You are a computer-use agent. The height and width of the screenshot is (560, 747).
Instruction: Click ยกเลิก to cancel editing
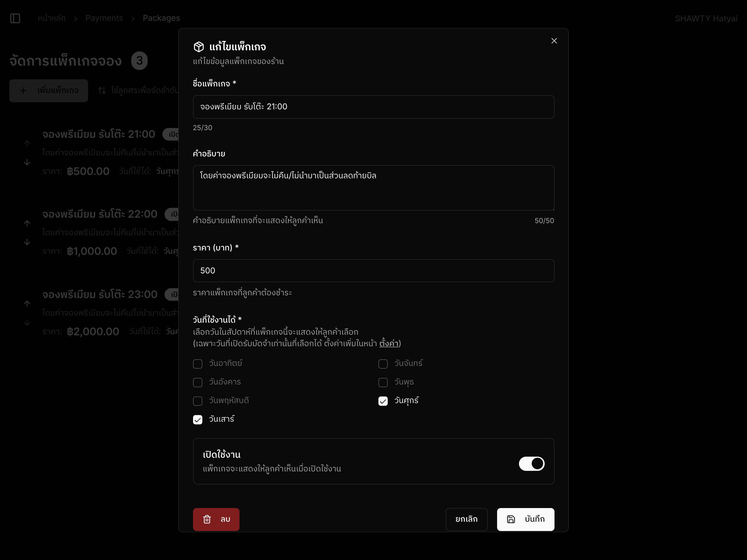(466, 519)
